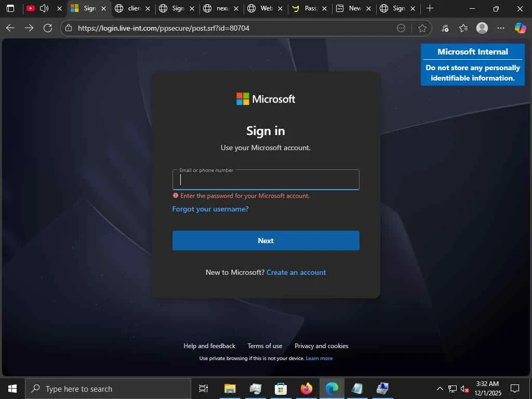Close the 'nexu' tab
This screenshot has height=399, width=532.
coord(236,8)
